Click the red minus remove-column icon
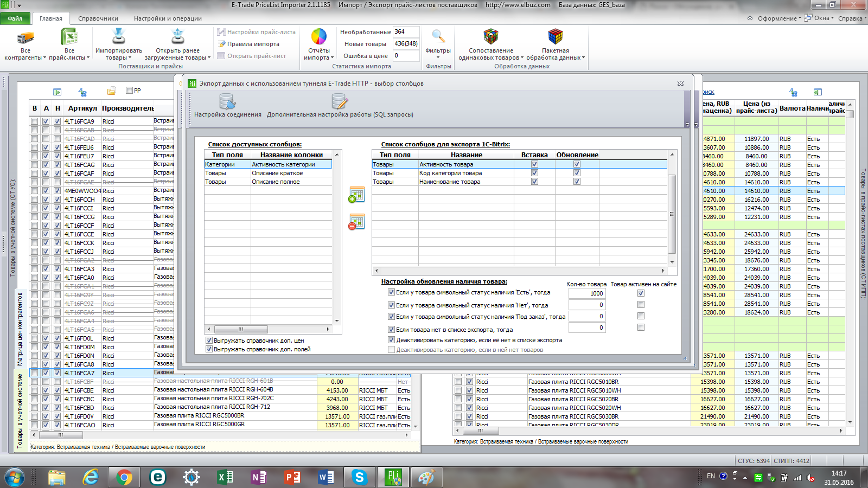 [x=356, y=222]
